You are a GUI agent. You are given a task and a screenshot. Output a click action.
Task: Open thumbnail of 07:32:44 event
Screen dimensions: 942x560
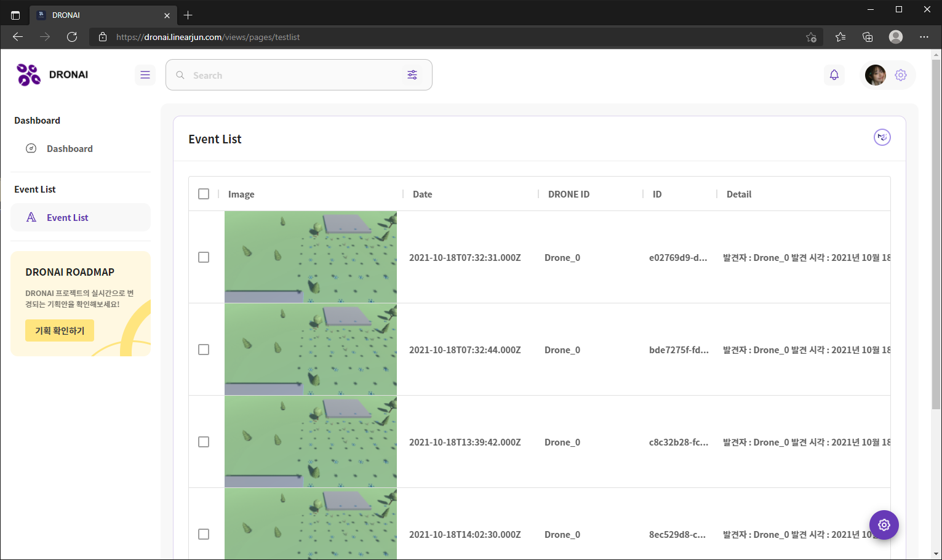pos(311,349)
